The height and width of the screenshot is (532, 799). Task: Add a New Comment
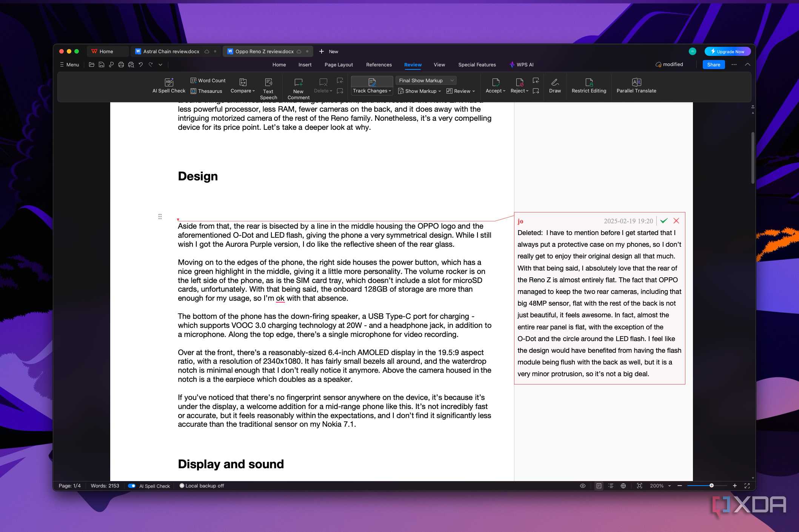[298, 89]
